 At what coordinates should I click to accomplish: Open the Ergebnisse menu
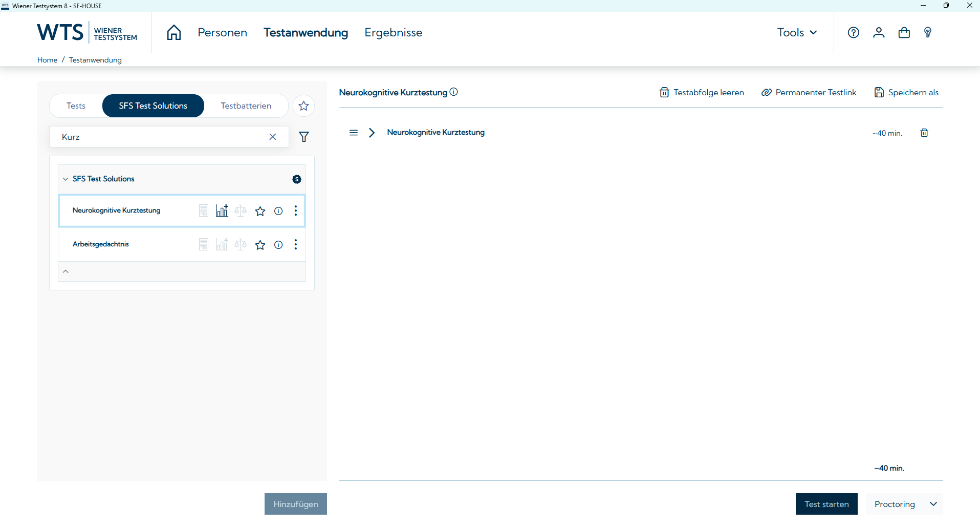[394, 32]
